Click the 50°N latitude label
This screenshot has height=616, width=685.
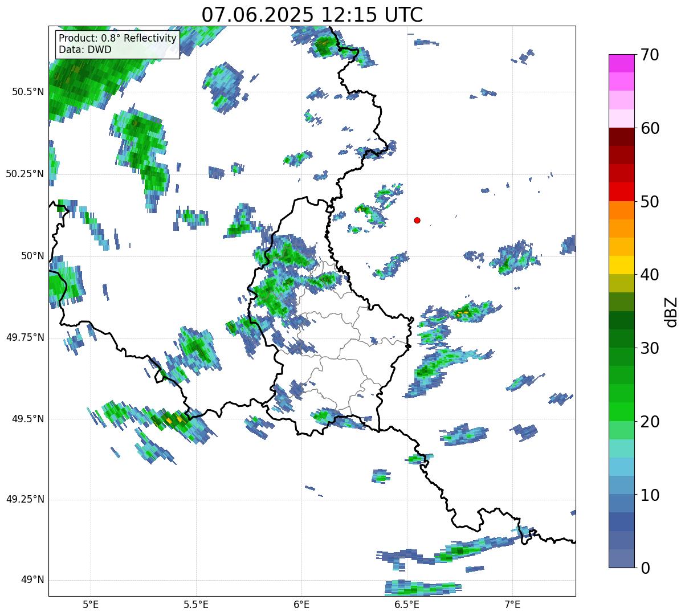pos(32,256)
